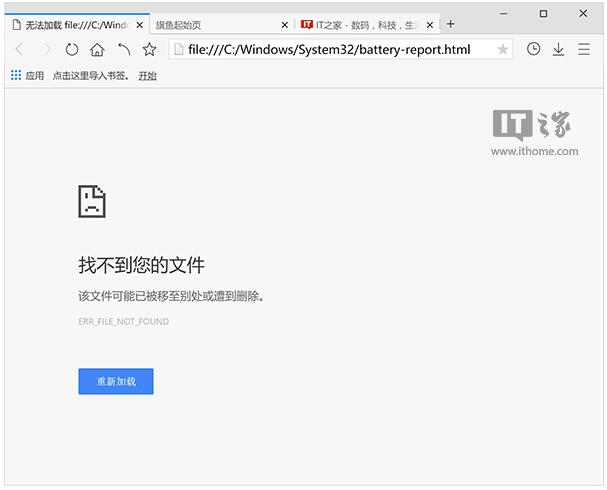Image resolution: width=607 pixels, height=490 pixels.
Task: Click the browser forward arrow
Action: click(46, 49)
